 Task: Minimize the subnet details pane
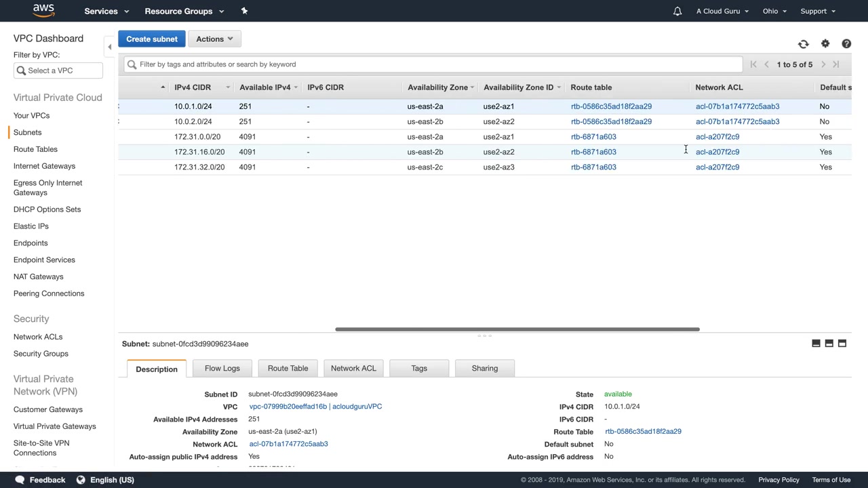[x=816, y=344]
